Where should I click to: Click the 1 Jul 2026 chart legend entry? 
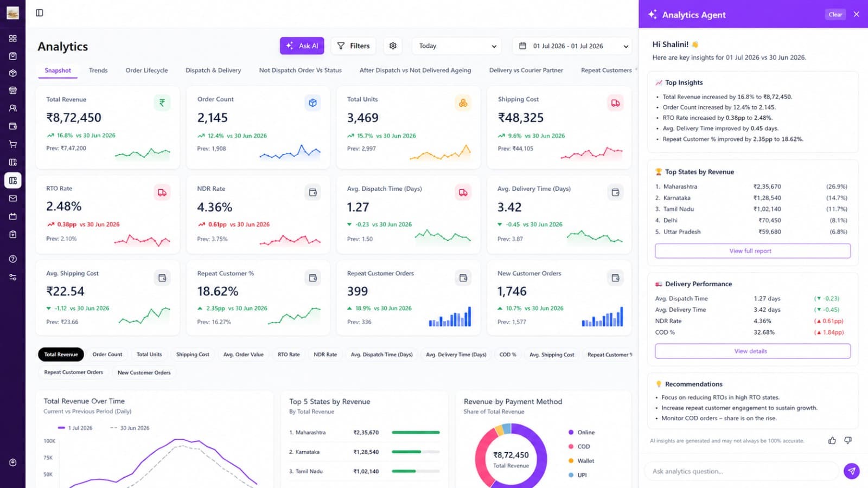[75, 428]
